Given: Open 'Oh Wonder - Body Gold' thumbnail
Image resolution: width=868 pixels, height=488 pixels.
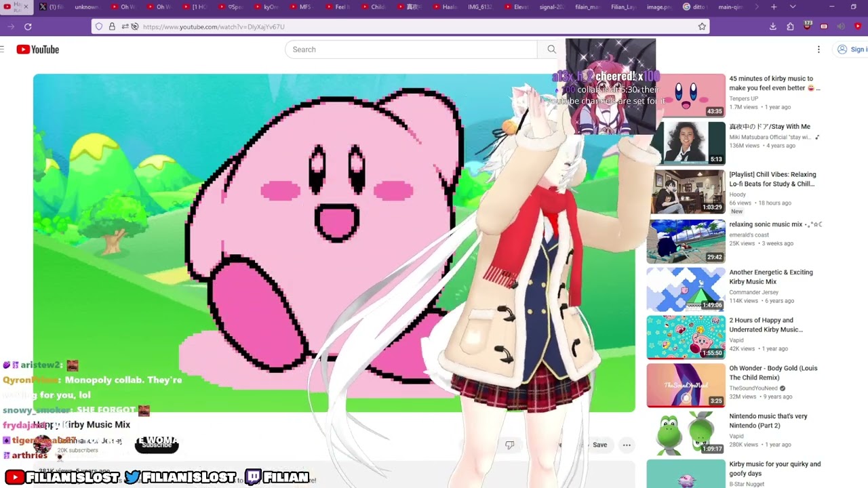Looking at the screenshot, I should click(686, 386).
